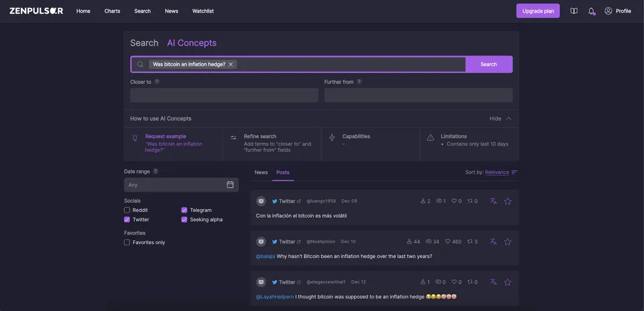Click the Request example link
Viewport: 644px width, 311px height.
click(166, 136)
